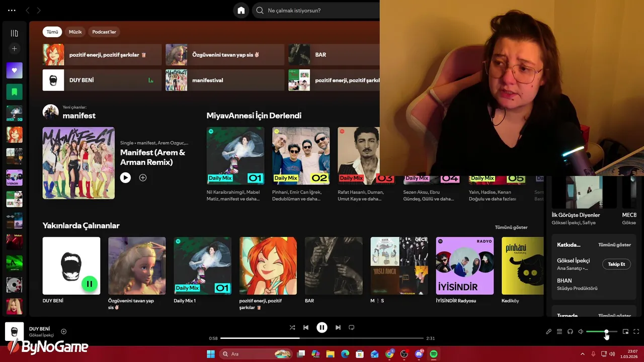The height and width of the screenshot is (362, 644).
Task: Open the BAR shortcut tile
Action: pyautogui.click(x=334, y=54)
